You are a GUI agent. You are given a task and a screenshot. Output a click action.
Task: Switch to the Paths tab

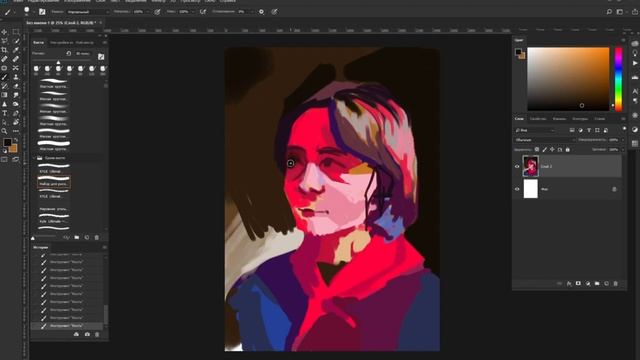coord(580,119)
